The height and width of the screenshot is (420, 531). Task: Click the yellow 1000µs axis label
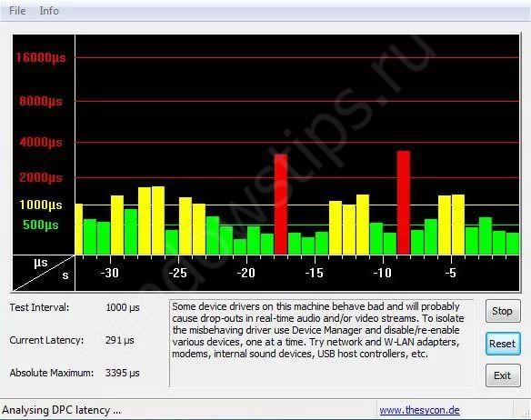tap(41, 205)
